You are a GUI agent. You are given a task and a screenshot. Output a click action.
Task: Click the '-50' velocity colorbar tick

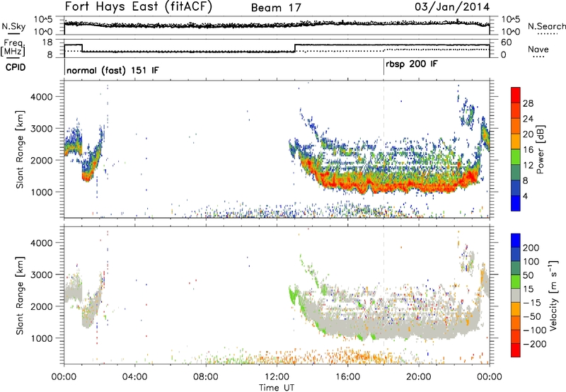click(x=532, y=316)
